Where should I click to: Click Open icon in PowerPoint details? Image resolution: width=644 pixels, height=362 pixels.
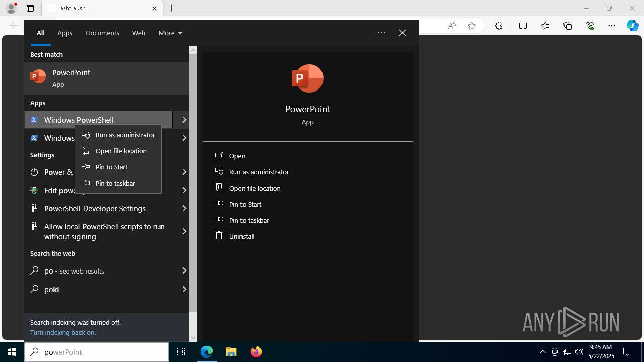tap(219, 155)
